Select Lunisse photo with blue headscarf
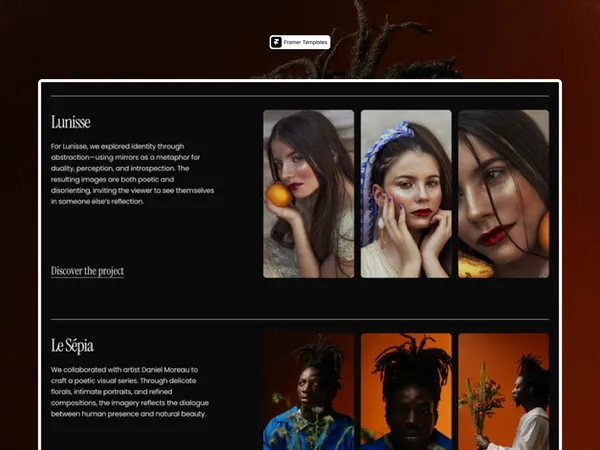Screen dimensions: 600x450 coord(406,194)
